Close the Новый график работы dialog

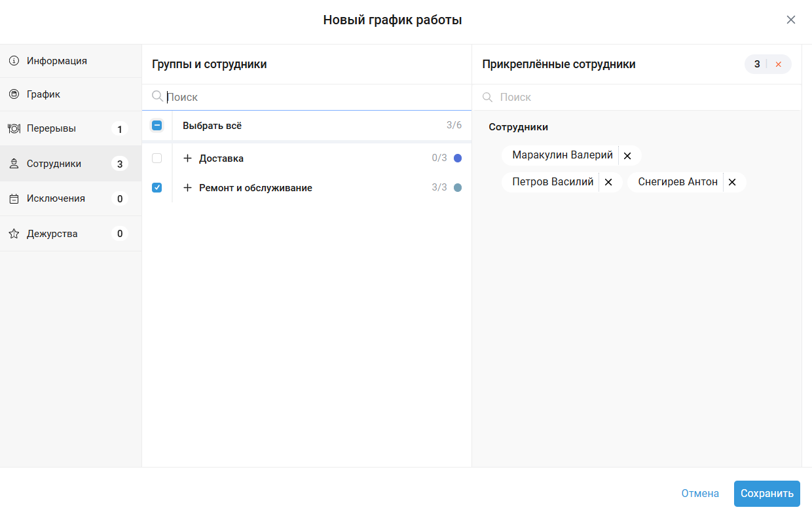pos(791,20)
